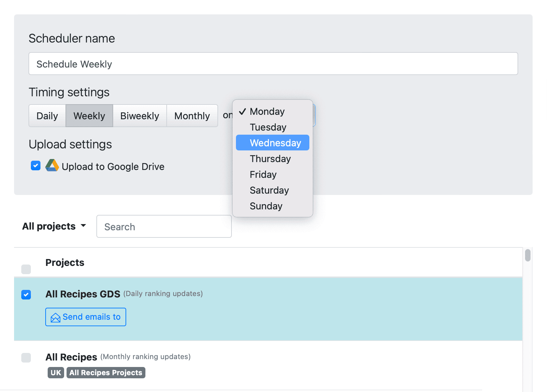Toggle the select-all Projects checkbox
The image size is (547, 392).
(26, 269)
